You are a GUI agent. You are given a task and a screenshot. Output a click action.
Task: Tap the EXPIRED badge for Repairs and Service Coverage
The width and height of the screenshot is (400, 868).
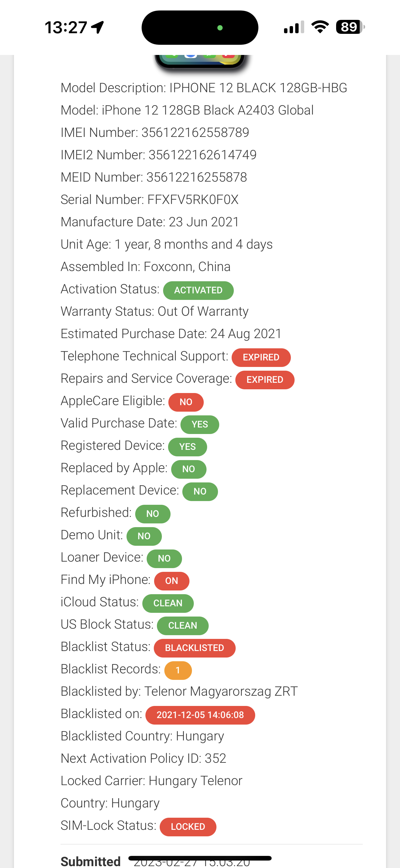[x=264, y=380]
